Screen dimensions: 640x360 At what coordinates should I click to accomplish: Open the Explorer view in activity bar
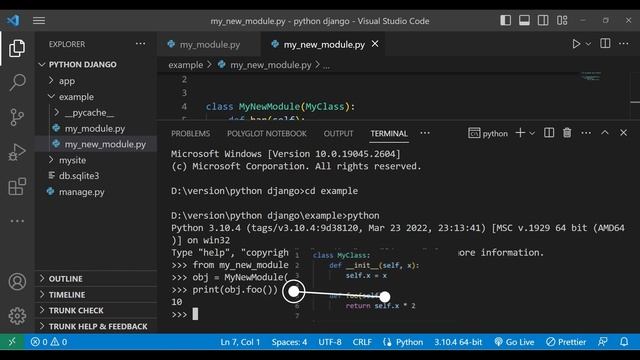click(x=17, y=48)
